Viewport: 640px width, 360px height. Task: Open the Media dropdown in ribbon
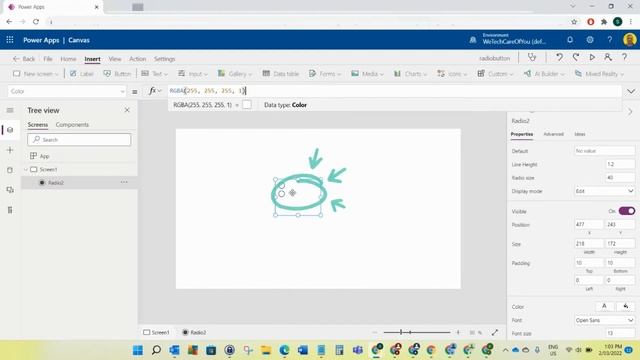[367, 74]
